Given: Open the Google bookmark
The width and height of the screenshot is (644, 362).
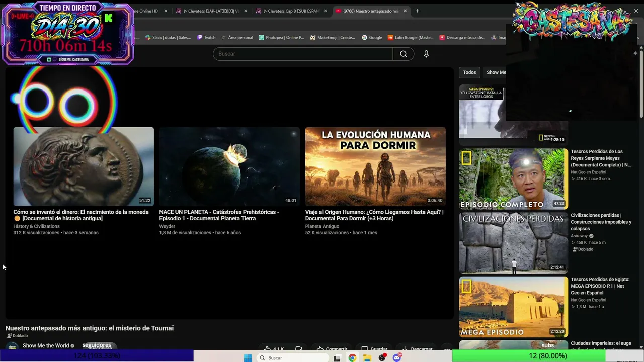Looking at the screenshot, I should click(372, 37).
